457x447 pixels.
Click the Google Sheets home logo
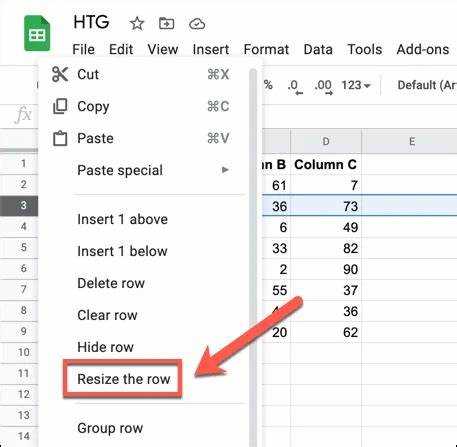(x=37, y=33)
